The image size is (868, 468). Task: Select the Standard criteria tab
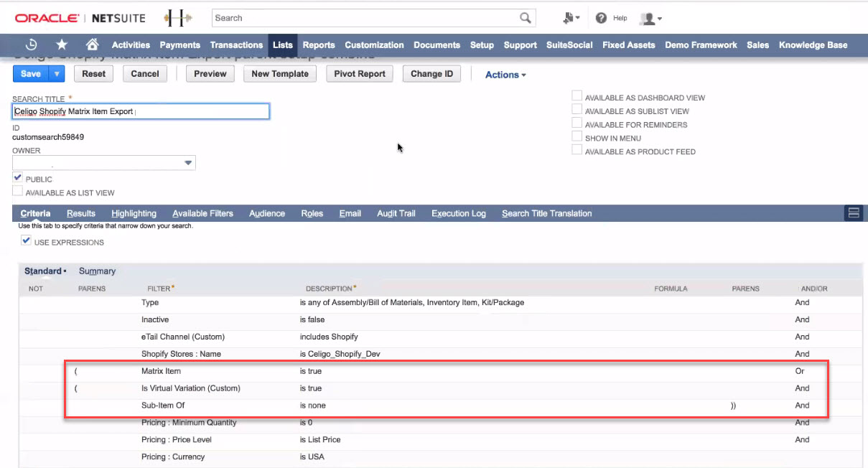43,271
